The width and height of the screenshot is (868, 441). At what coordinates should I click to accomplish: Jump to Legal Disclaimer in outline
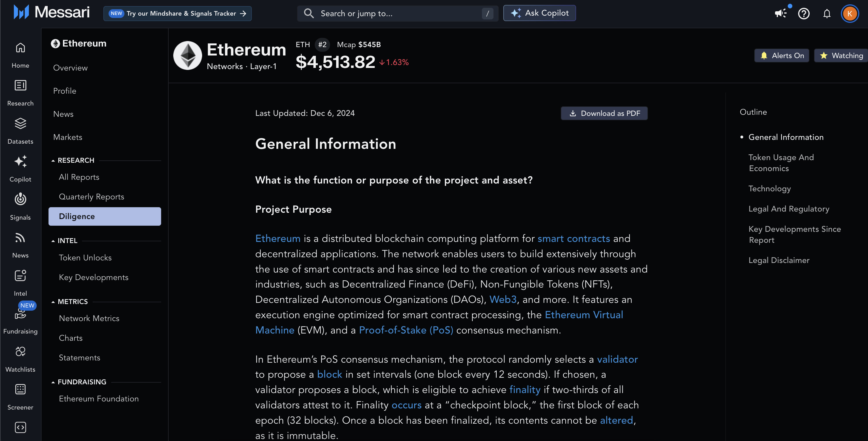point(779,260)
